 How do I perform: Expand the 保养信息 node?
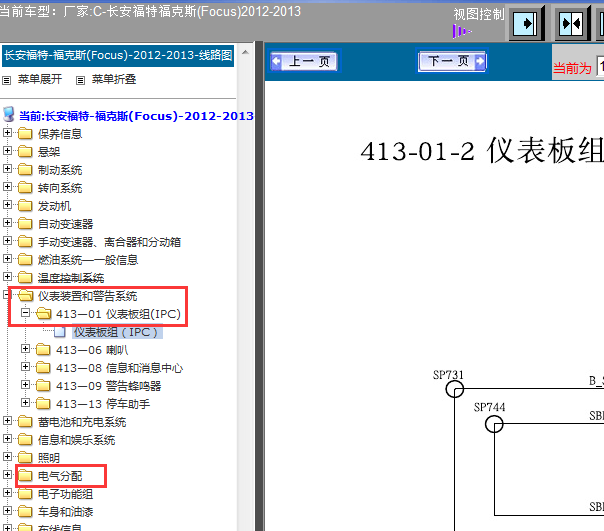tap(7, 133)
